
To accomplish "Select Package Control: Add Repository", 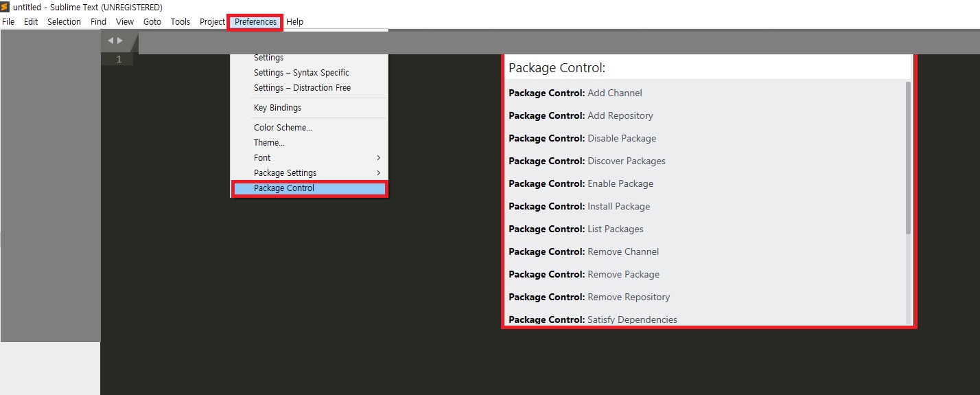I will [705, 115].
